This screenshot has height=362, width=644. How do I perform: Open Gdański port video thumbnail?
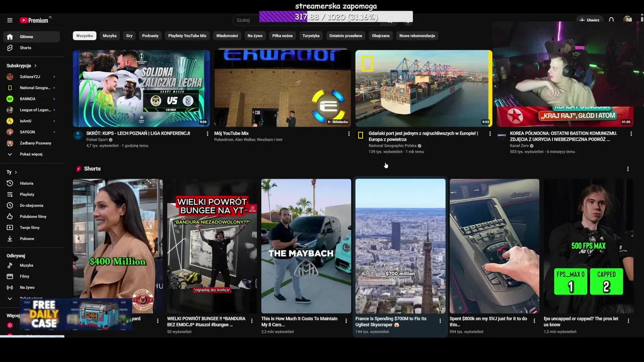click(x=424, y=88)
